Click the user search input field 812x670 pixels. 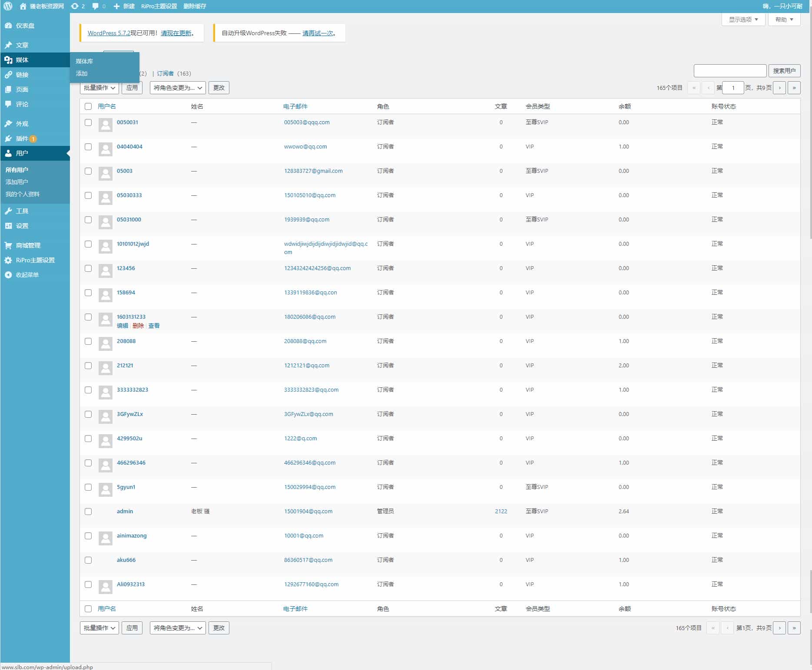[730, 71]
